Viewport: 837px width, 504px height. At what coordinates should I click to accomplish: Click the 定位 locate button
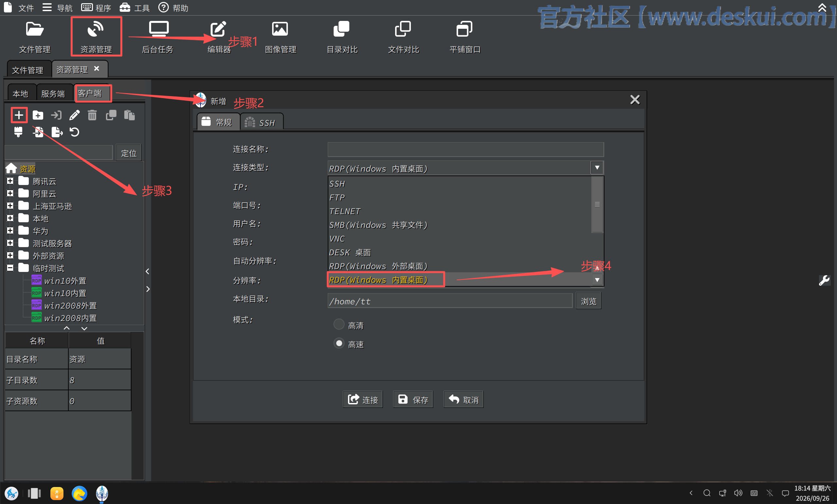click(129, 153)
